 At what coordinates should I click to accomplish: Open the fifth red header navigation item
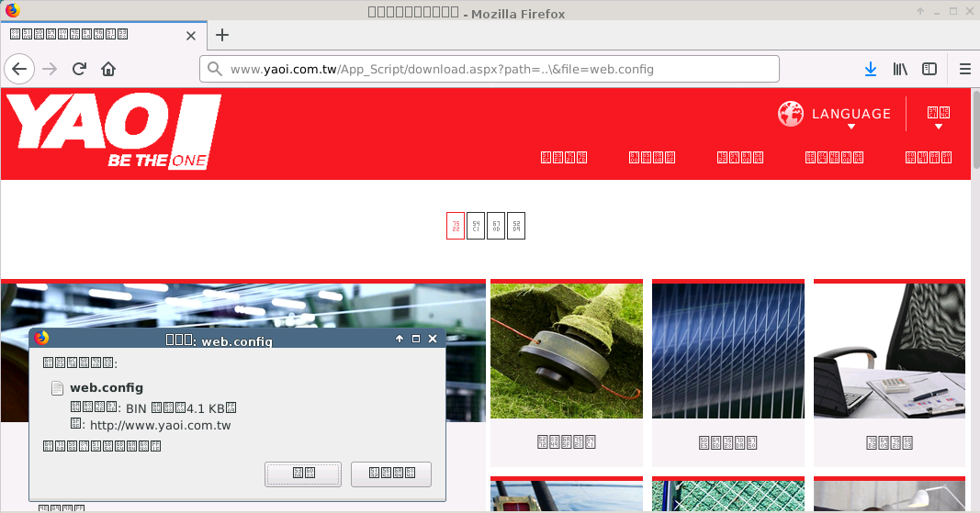point(929,158)
